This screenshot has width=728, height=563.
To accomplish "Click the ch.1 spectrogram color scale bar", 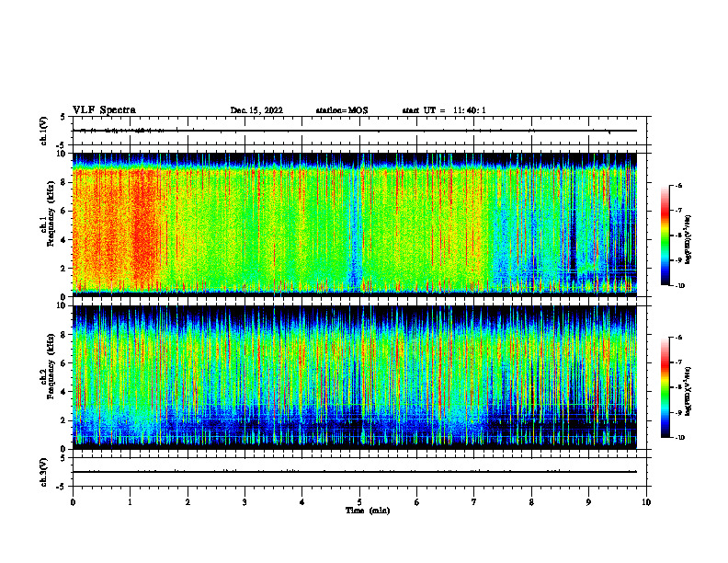I will 665,236.
